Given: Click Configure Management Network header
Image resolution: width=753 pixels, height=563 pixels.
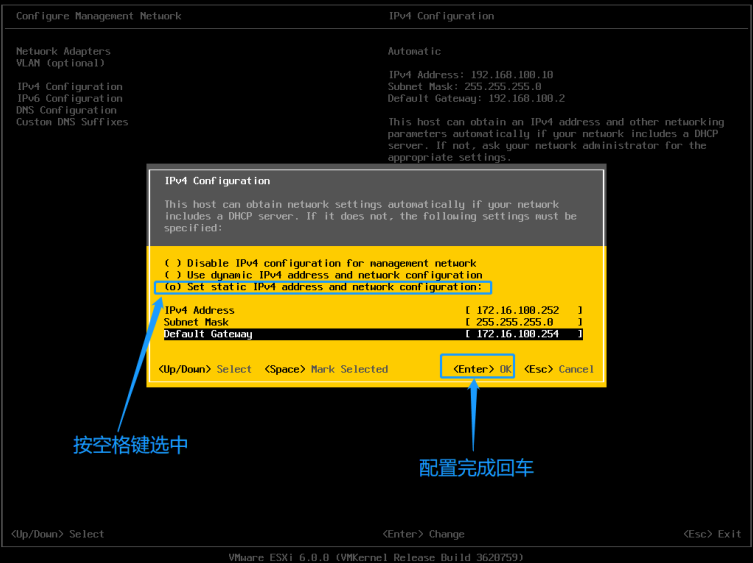Looking at the screenshot, I should tap(99, 16).
